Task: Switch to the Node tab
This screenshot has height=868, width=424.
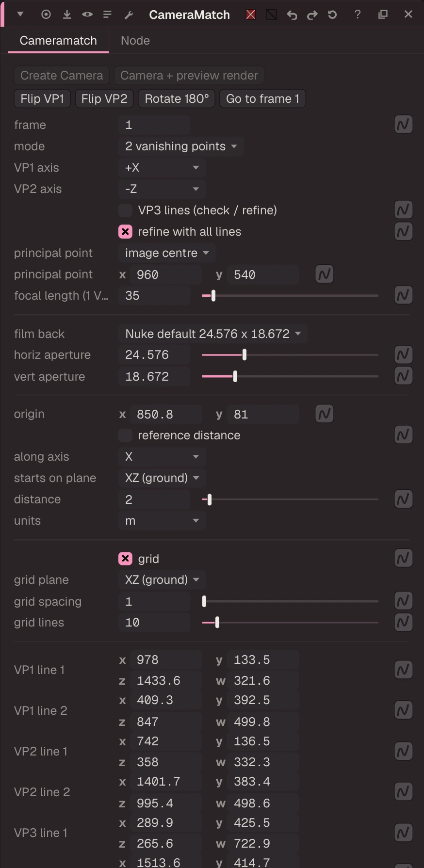Action: click(x=135, y=41)
